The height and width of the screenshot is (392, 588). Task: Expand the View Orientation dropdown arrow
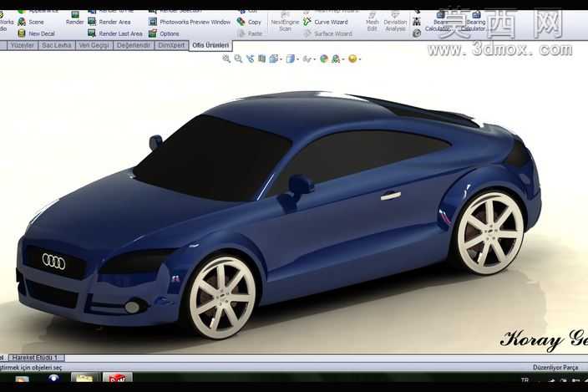(281, 59)
